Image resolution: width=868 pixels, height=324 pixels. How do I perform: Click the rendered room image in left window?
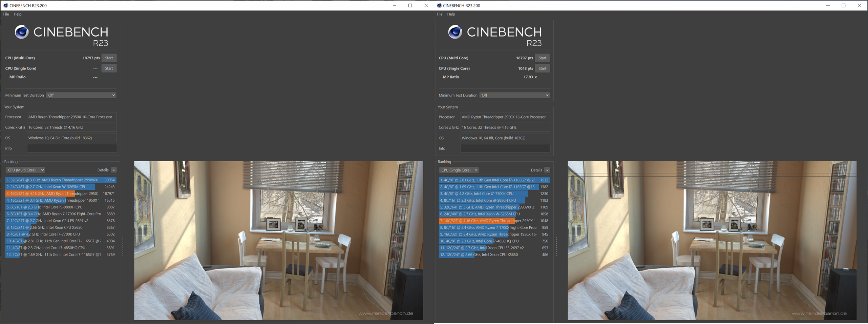pos(278,241)
